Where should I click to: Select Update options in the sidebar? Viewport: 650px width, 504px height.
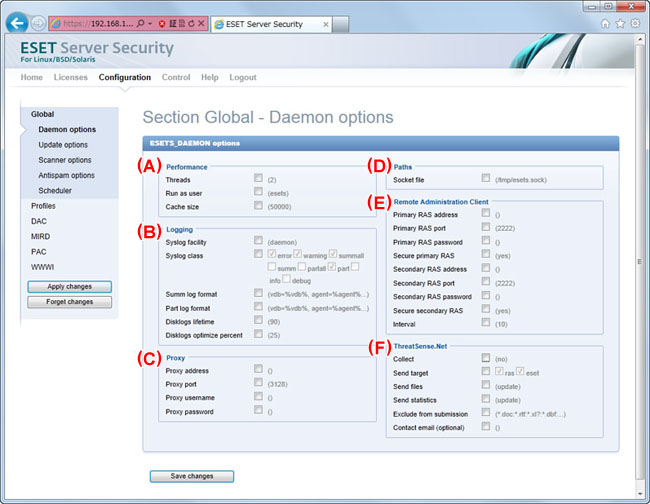(63, 145)
